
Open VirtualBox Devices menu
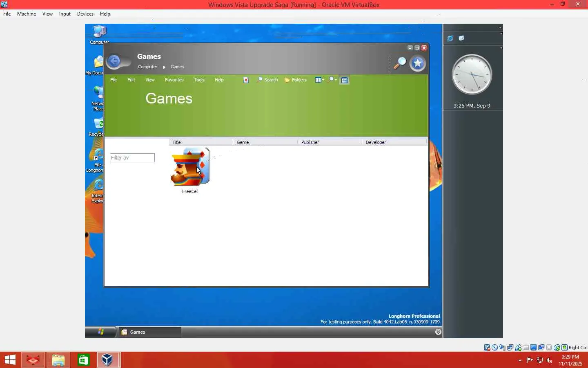click(85, 14)
